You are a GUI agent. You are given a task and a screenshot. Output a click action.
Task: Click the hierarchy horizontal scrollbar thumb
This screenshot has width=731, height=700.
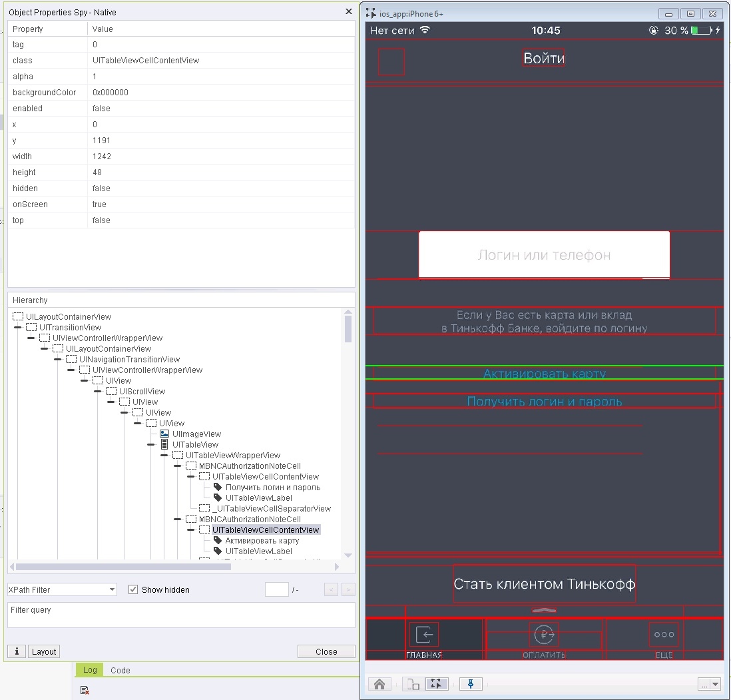tap(123, 567)
